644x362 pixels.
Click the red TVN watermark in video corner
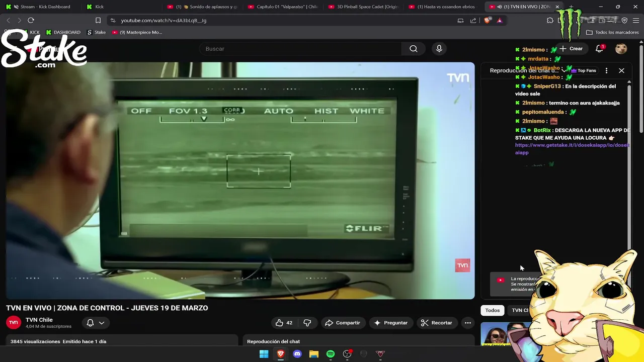(462, 265)
